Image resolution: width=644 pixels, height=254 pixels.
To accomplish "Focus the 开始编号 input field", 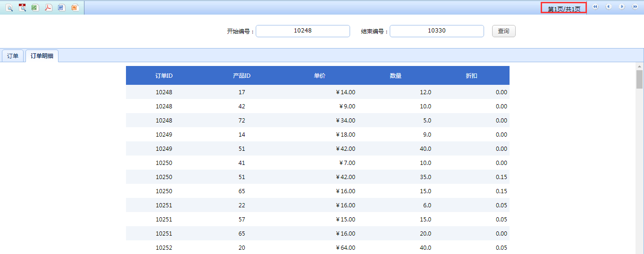I will click(x=303, y=31).
